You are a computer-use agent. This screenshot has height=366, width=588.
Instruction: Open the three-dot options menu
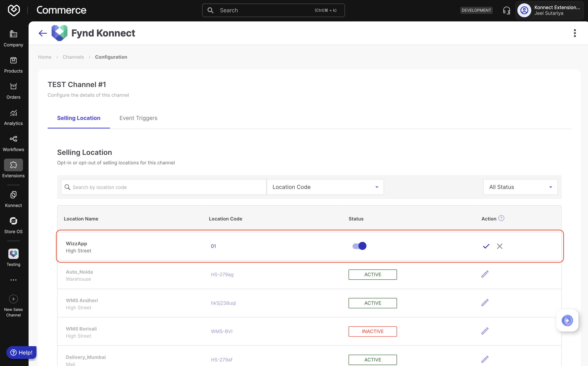575,33
